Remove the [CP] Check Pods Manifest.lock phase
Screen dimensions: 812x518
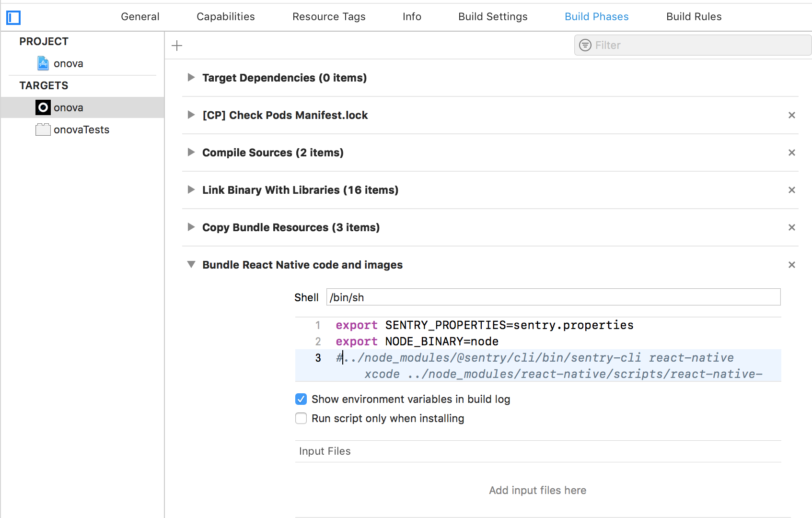click(x=791, y=115)
